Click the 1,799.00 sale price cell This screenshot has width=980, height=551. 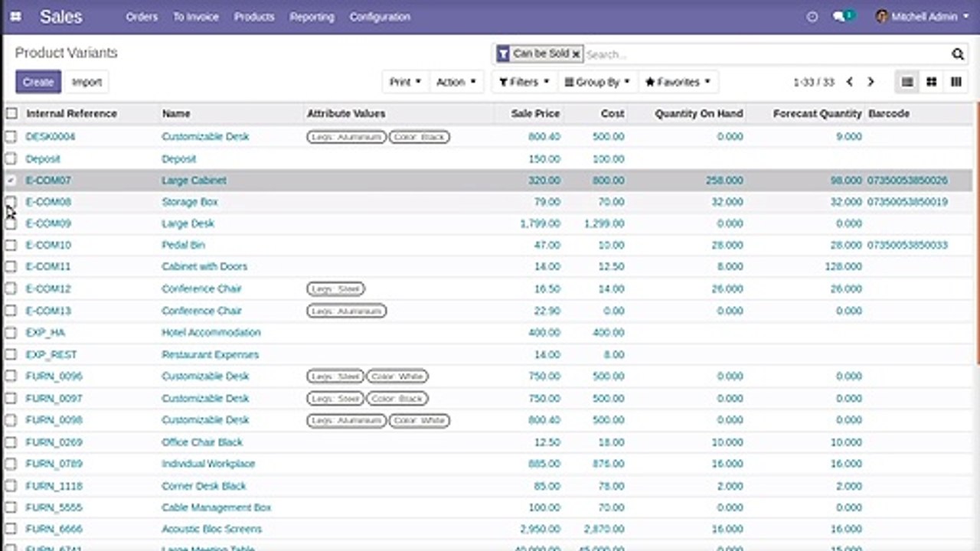click(540, 224)
